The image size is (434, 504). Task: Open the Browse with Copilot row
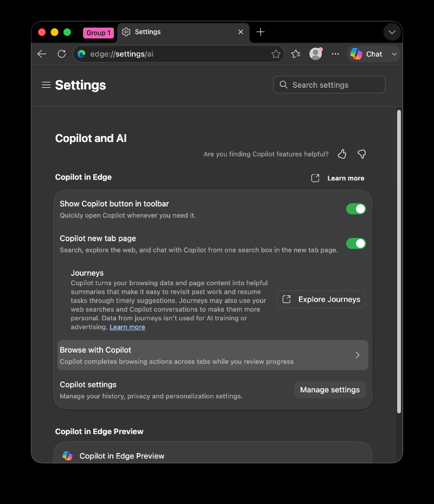point(213,355)
